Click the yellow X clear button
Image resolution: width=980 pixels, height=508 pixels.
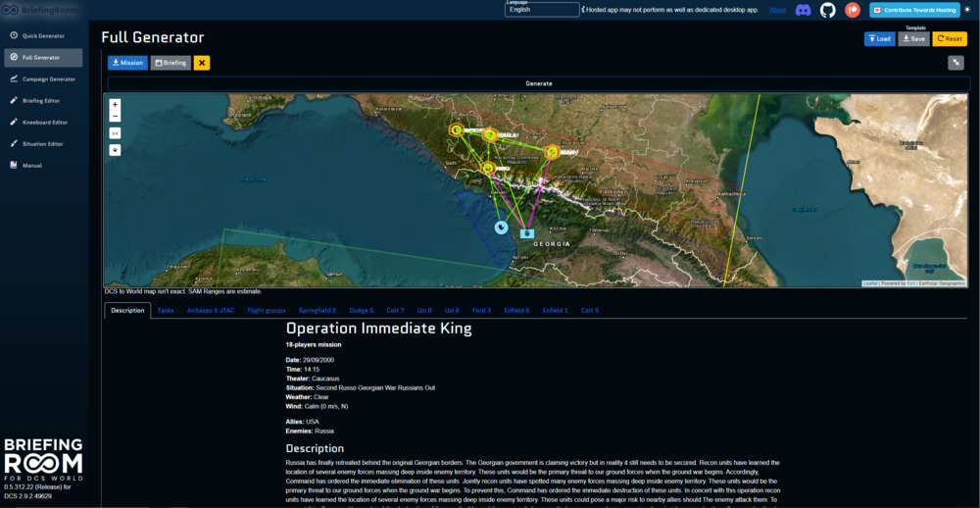pyautogui.click(x=202, y=63)
